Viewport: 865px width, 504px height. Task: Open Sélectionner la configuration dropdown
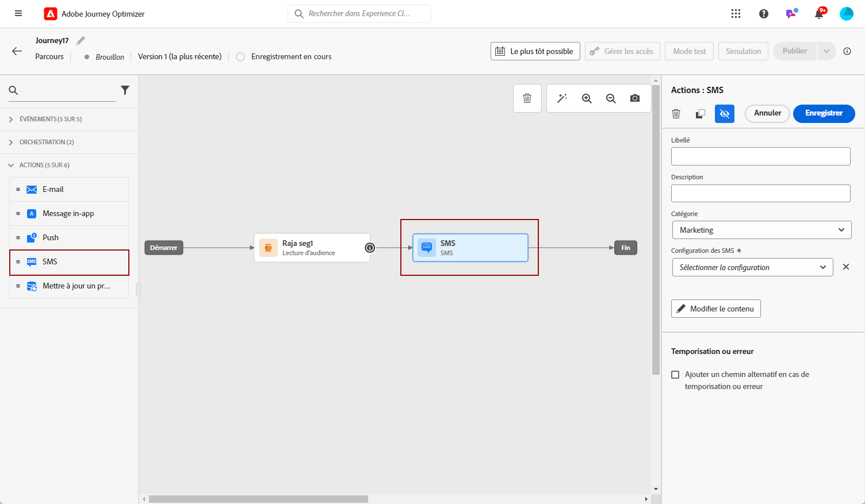752,267
